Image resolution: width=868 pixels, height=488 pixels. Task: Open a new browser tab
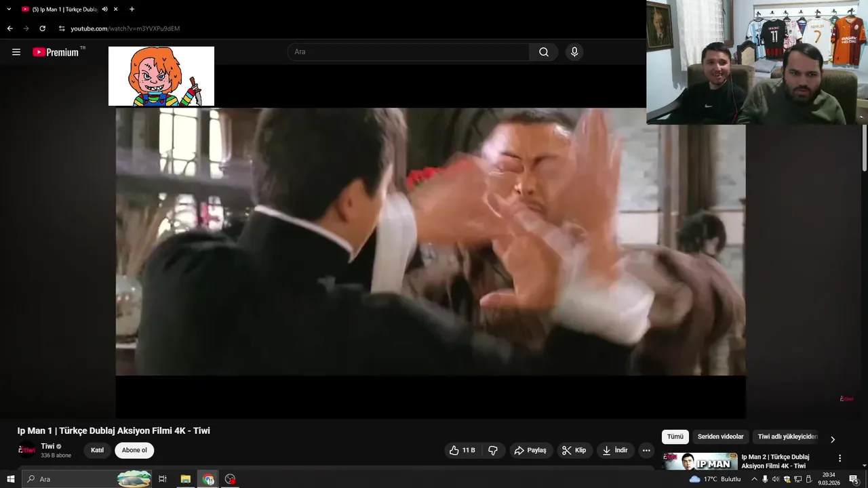(132, 9)
